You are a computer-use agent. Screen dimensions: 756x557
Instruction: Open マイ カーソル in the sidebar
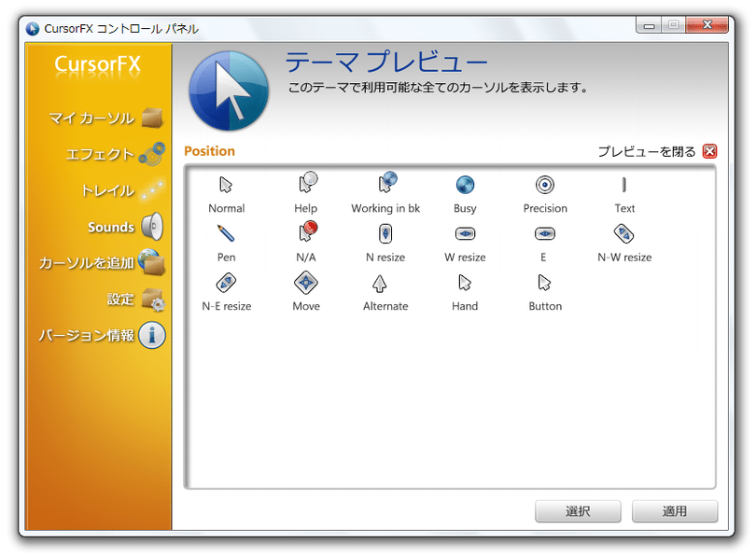pos(105,118)
